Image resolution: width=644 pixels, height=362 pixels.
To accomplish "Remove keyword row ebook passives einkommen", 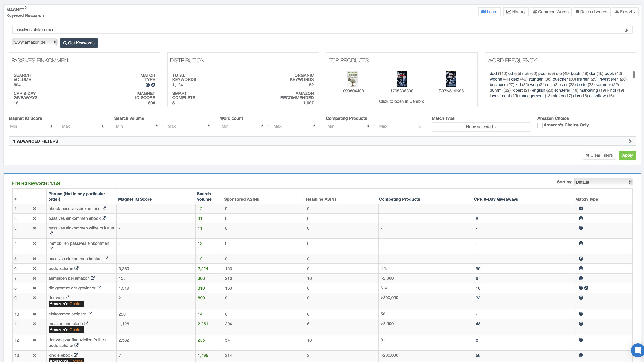I will click(x=35, y=209).
